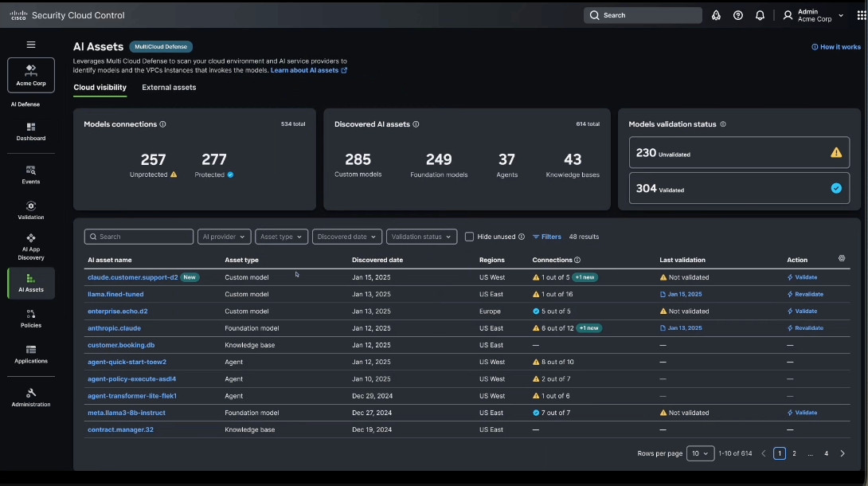Expand the Admin Acme Corp account menu
This screenshot has height=486, width=868.
click(x=813, y=15)
